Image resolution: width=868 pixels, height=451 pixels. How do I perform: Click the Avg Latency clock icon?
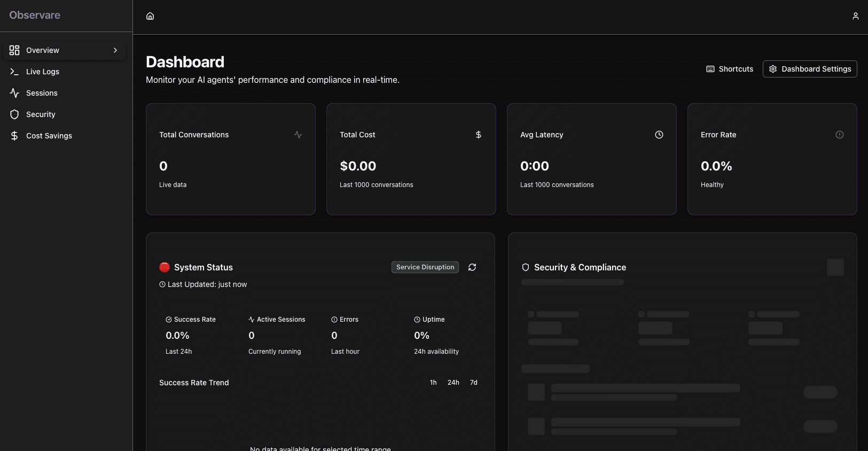tap(659, 135)
